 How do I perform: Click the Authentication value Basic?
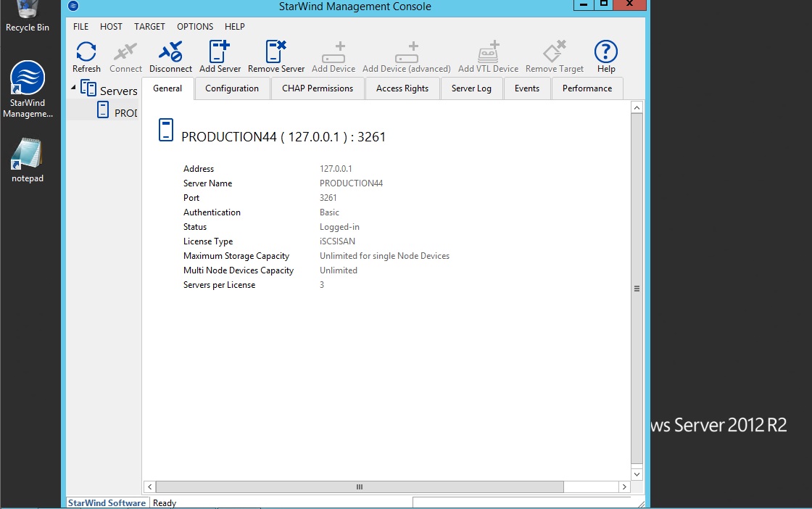[329, 212]
